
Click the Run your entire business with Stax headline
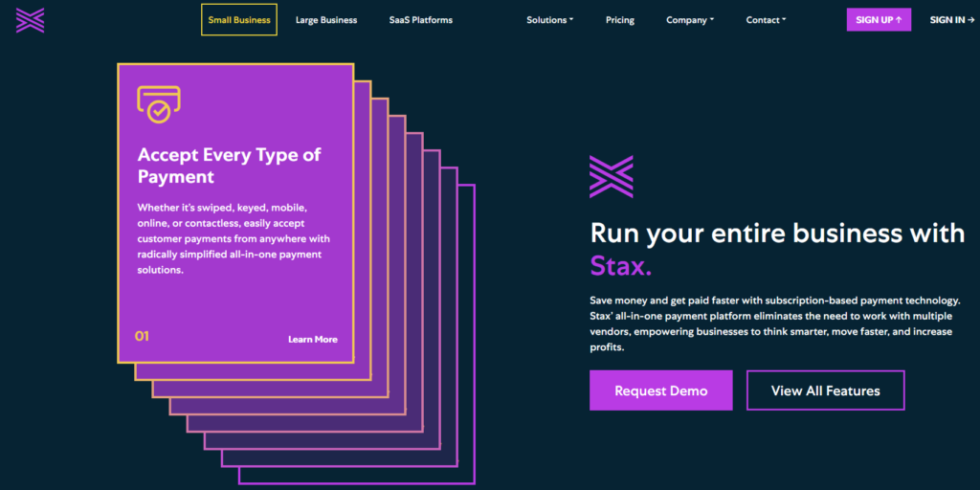pyautogui.click(x=777, y=249)
